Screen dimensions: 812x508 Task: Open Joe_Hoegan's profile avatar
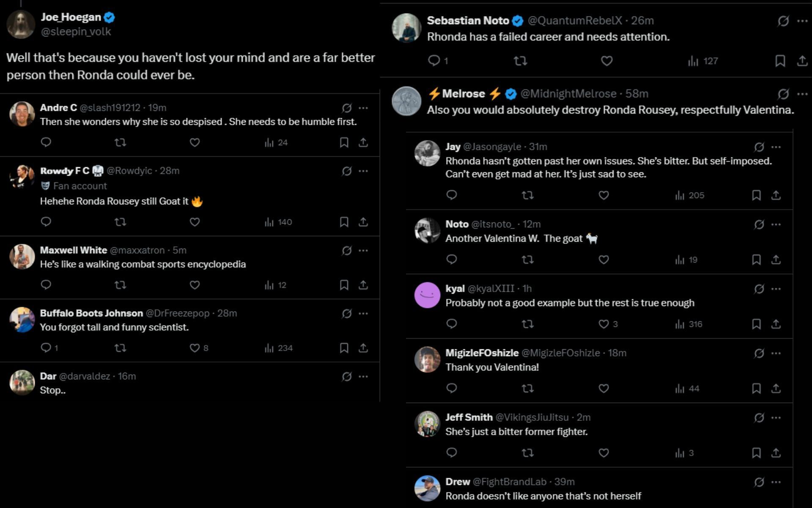click(21, 23)
